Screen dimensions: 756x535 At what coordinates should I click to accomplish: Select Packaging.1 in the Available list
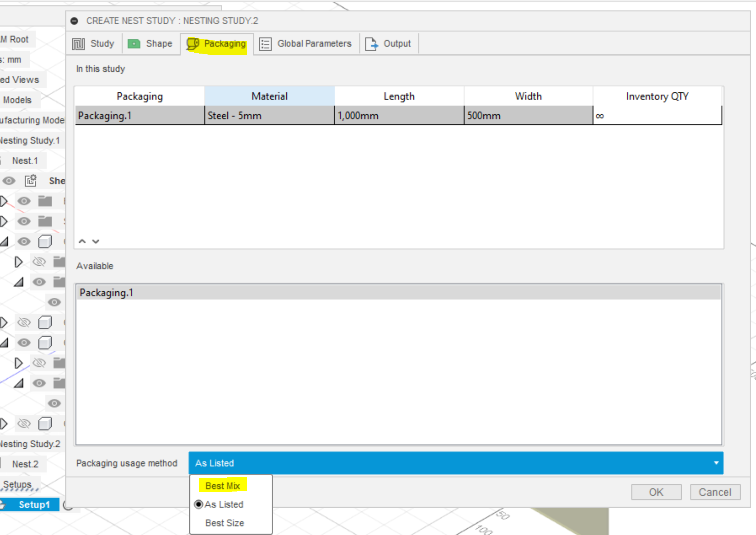106,293
